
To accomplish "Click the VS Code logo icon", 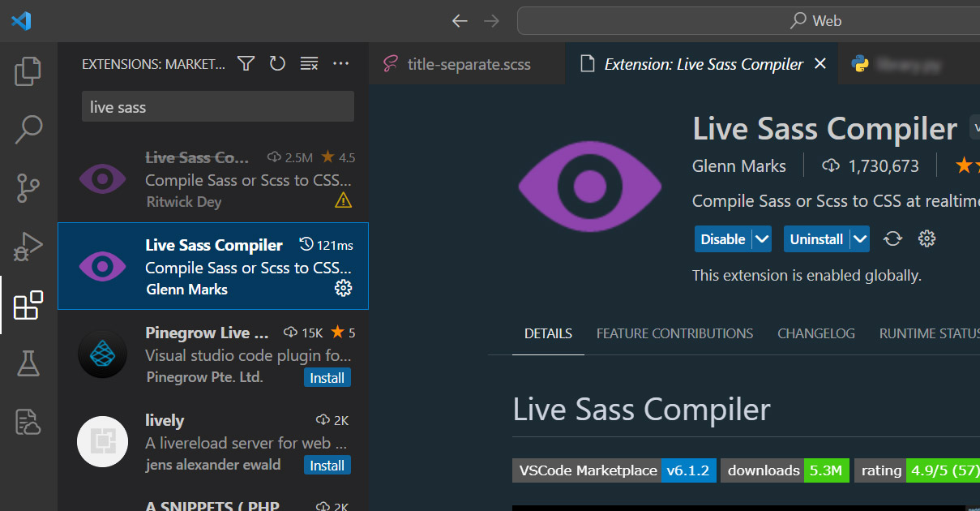I will [21, 20].
